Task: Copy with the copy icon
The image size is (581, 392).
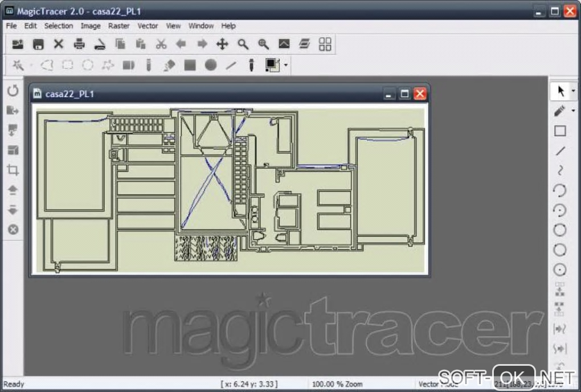Action: pyautogui.click(x=120, y=44)
